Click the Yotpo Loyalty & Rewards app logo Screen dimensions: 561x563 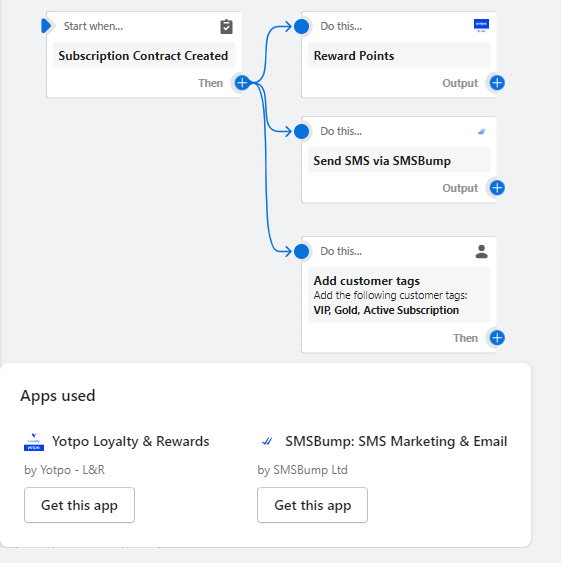click(x=34, y=442)
